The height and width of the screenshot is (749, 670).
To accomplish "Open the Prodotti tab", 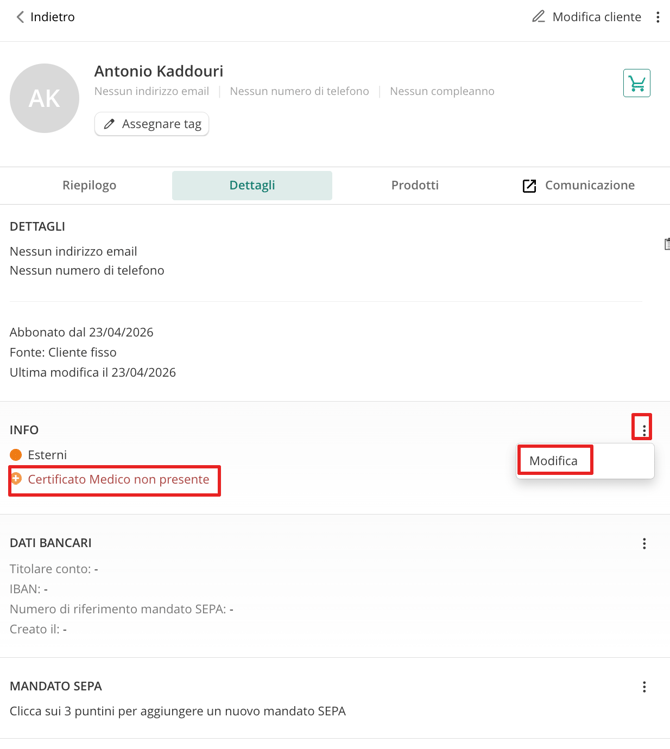I will (x=414, y=185).
